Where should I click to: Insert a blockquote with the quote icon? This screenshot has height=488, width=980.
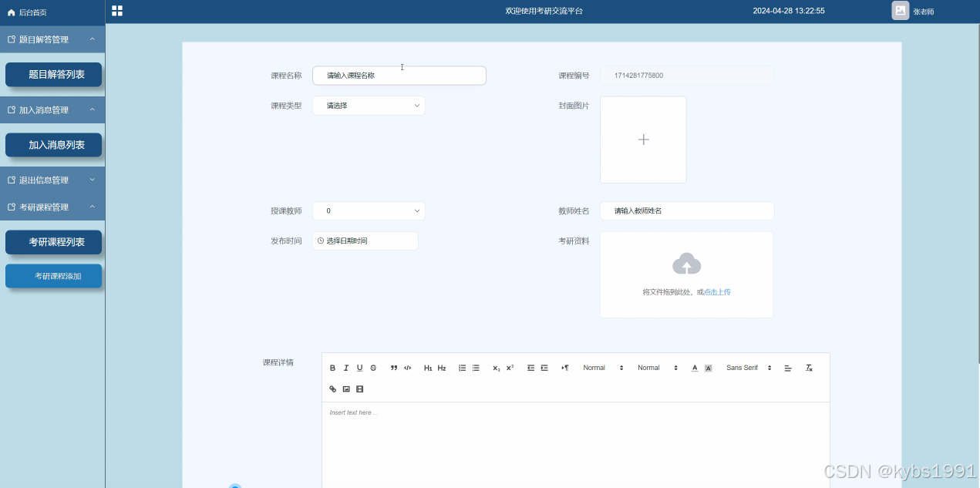tap(394, 369)
